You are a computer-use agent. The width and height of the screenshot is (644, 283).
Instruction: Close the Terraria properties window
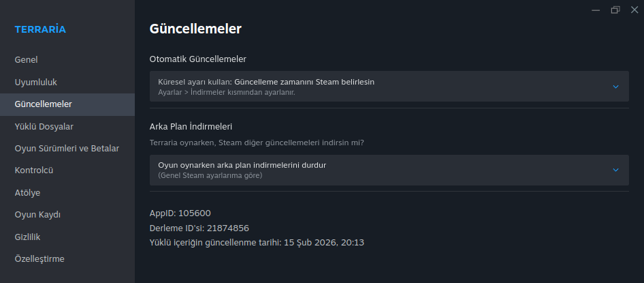[634, 10]
